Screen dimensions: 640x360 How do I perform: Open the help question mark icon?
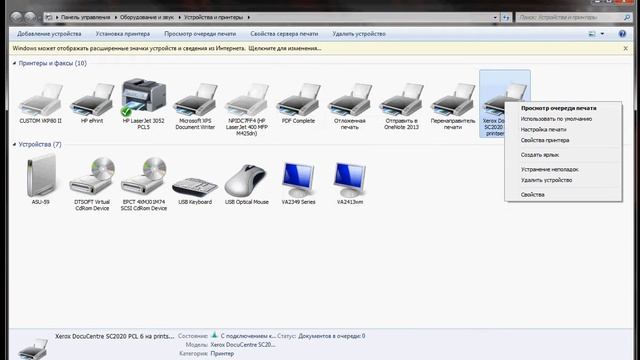click(622, 34)
